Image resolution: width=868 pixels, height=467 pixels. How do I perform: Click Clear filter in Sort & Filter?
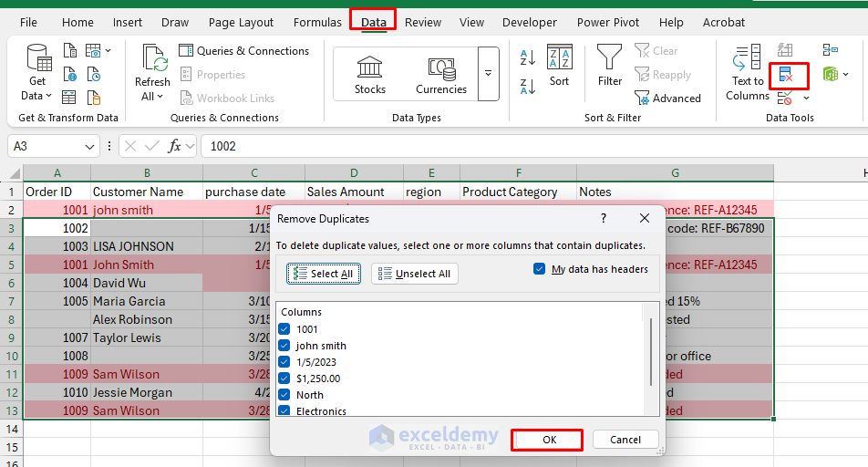(656, 50)
